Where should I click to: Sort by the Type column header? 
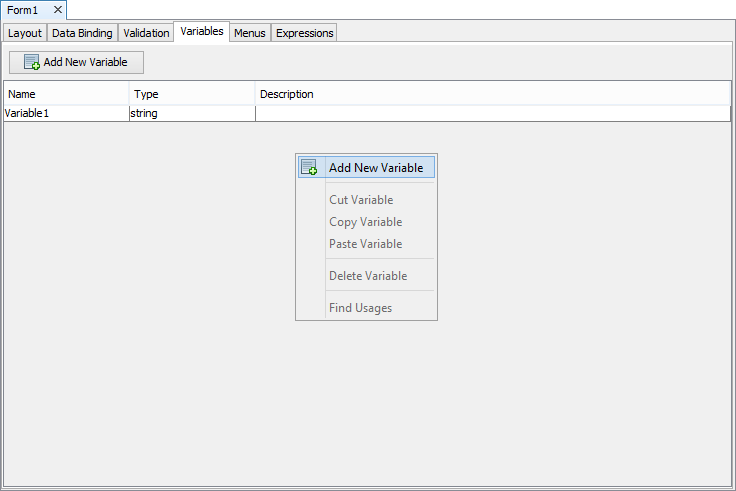192,94
